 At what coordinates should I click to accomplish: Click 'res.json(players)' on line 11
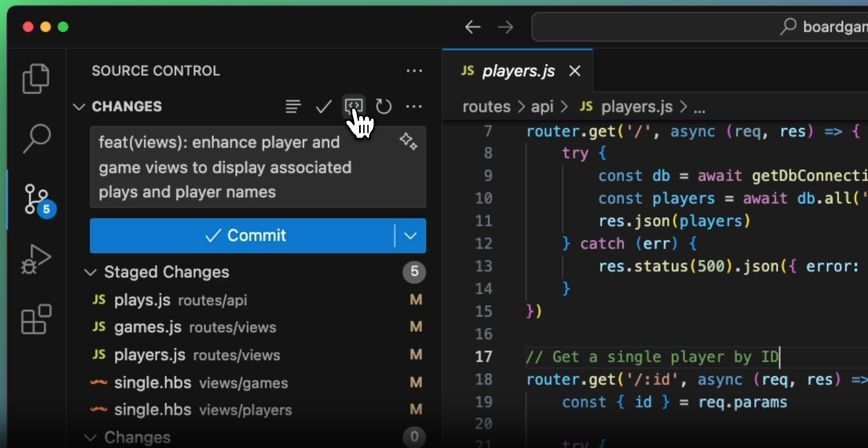click(674, 221)
